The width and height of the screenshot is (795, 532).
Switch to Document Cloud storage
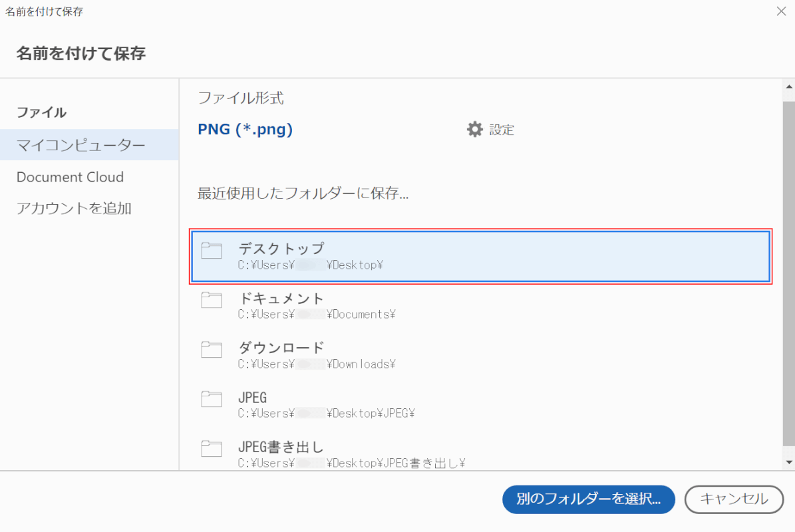tap(71, 177)
